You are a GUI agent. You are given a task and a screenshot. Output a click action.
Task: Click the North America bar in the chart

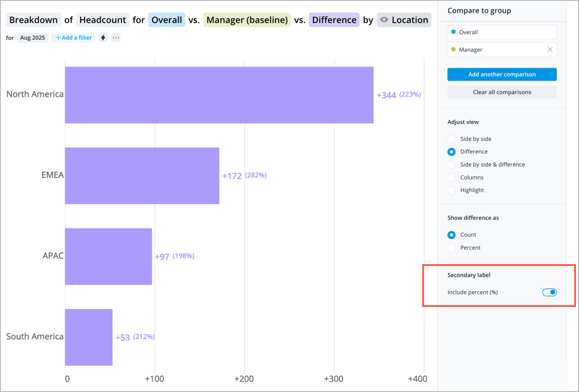coord(219,95)
